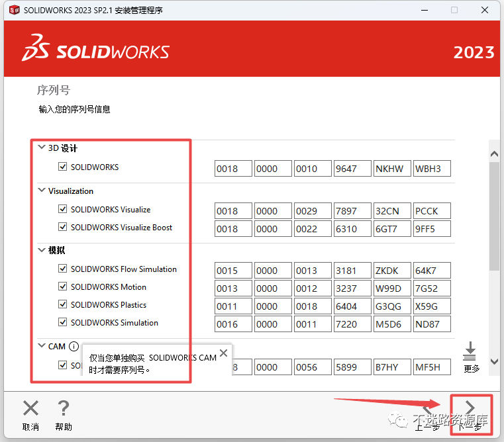Click Plastics serial field 6404
This screenshot has height=442, width=504.
click(352, 306)
